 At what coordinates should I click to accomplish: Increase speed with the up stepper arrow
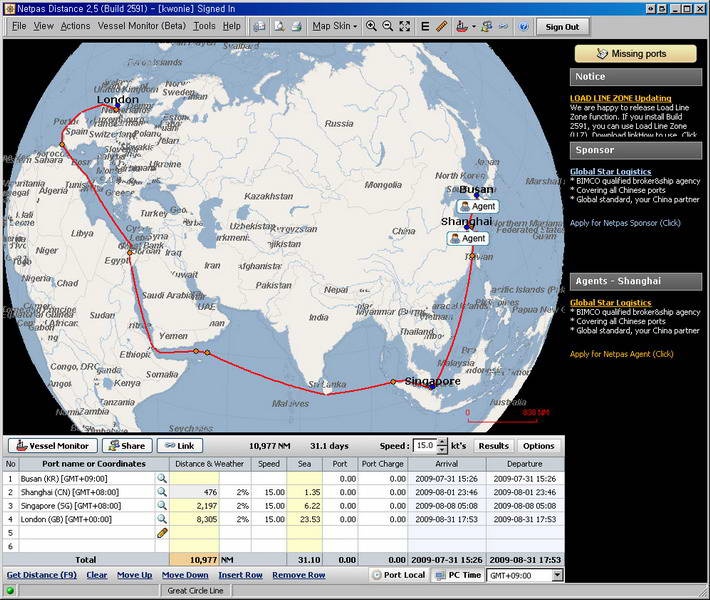442,442
